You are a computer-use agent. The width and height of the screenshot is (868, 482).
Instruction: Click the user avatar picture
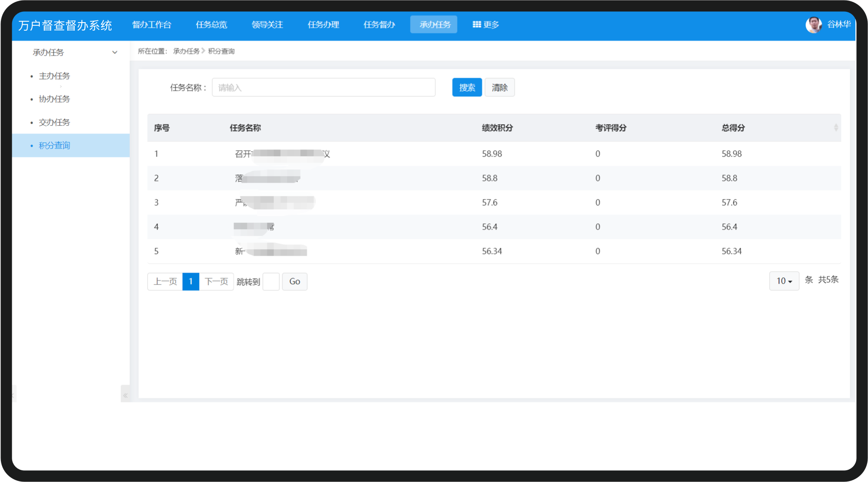coord(814,24)
